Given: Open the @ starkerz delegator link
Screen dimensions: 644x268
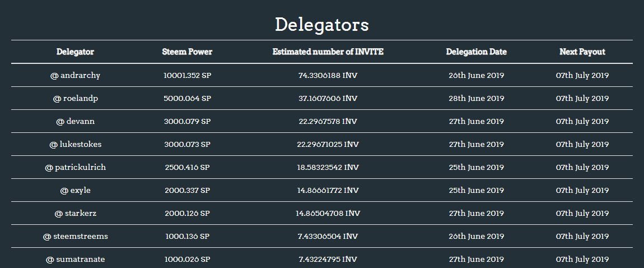Looking at the screenshot, I should point(75,214).
